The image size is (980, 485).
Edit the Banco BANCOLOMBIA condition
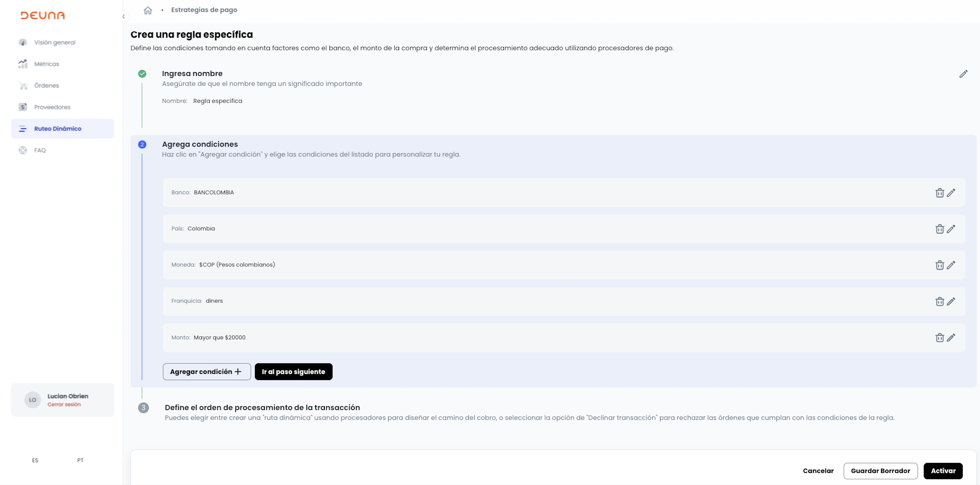coord(951,192)
